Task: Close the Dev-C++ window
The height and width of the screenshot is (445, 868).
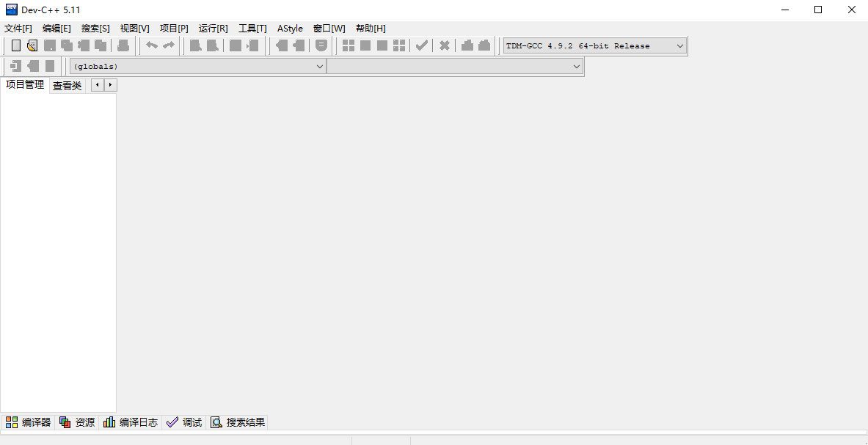Action: point(851,10)
